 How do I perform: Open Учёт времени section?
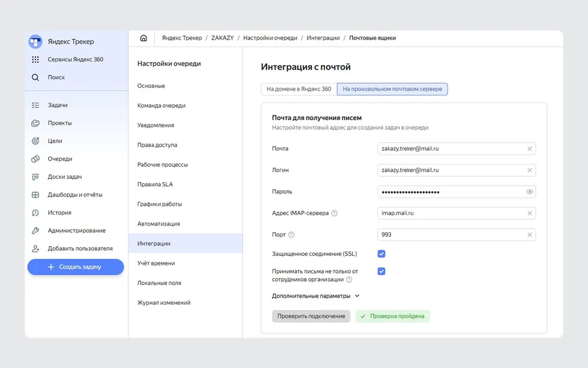[x=185, y=263]
